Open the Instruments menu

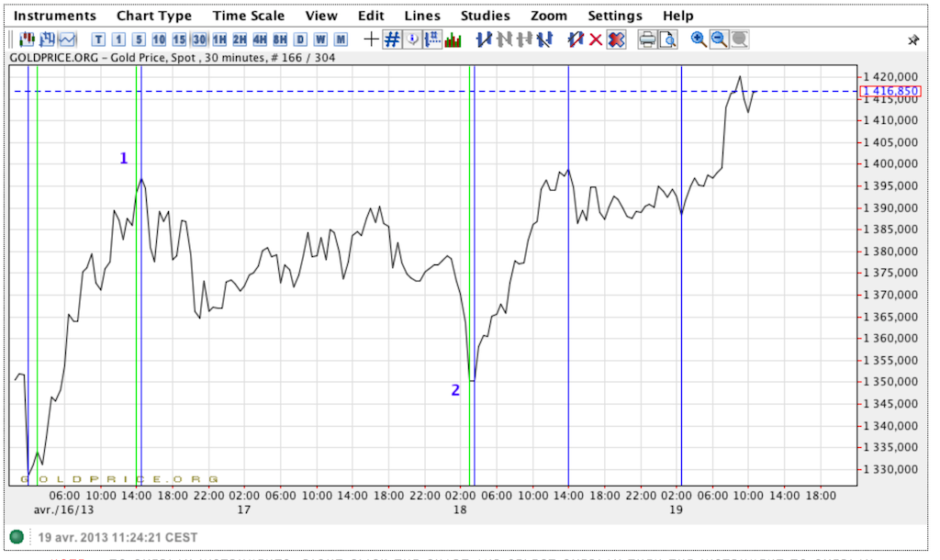tap(55, 16)
